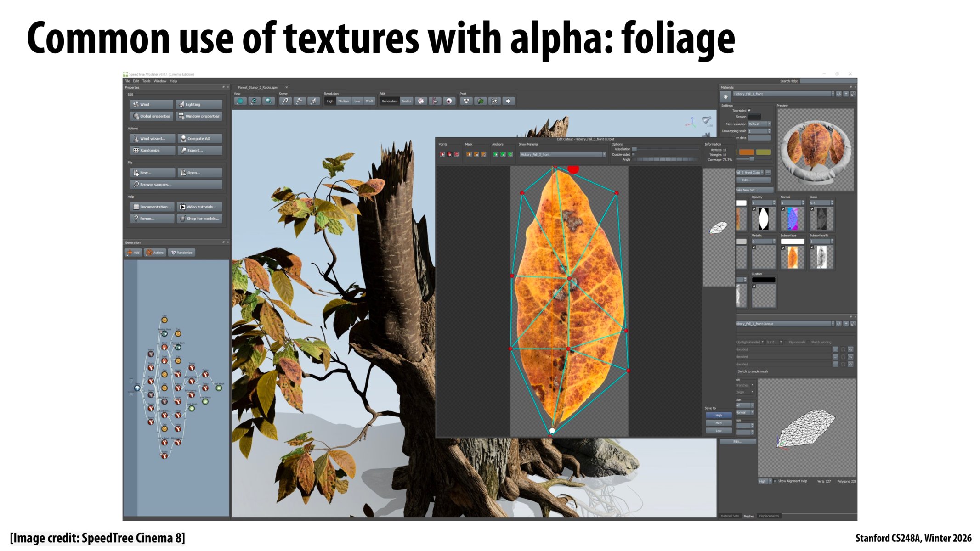This screenshot has width=980, height=551.
Task: Open the Tools menu
Action: point(146,81)
